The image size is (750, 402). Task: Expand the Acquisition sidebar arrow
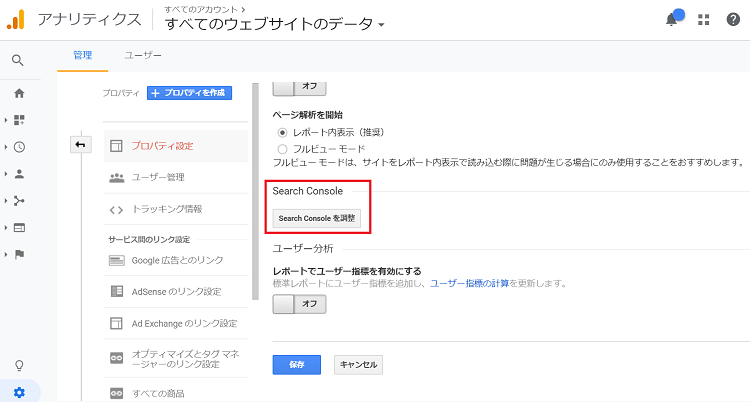[x=6, y=201]
